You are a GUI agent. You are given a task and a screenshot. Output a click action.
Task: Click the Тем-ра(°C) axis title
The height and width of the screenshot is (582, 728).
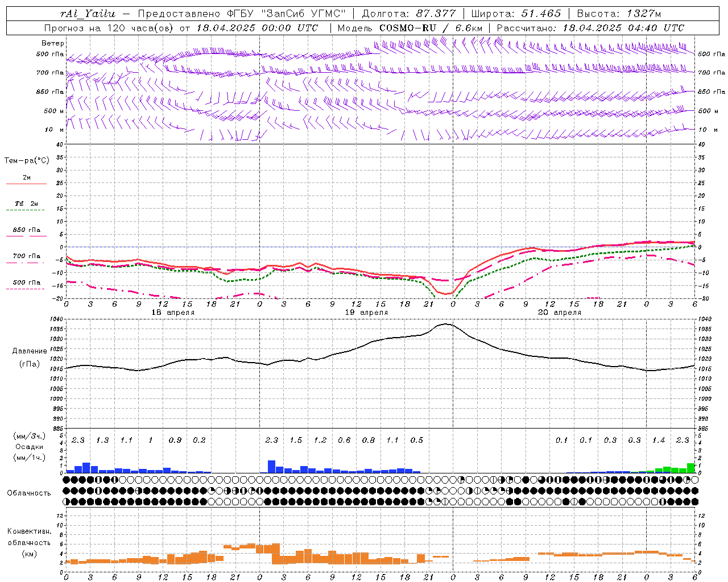[x=27, y=161]
